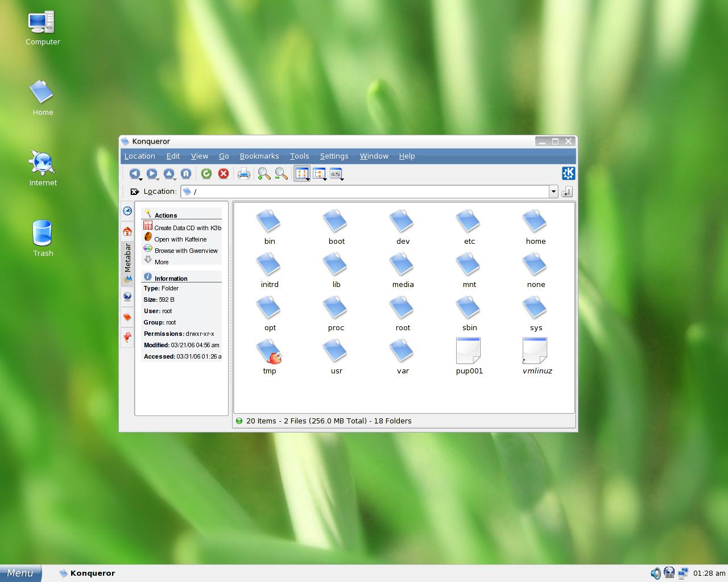Image resolution: width=728 pixels, height=582 pixels.
Task: Open the Bookmarks menu
Action: pos(259,156)
